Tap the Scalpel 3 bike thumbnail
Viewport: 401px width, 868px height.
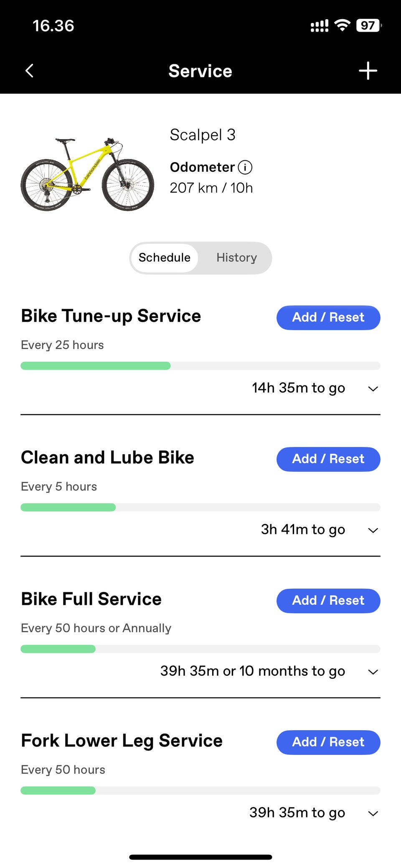[87, 174]
